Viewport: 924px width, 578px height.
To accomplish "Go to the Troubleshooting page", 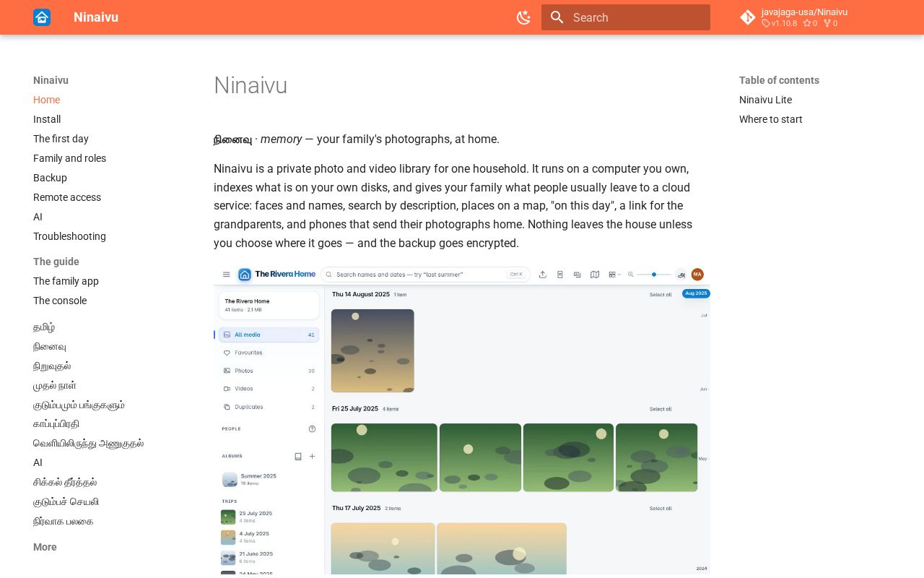I will pos(69,236).
